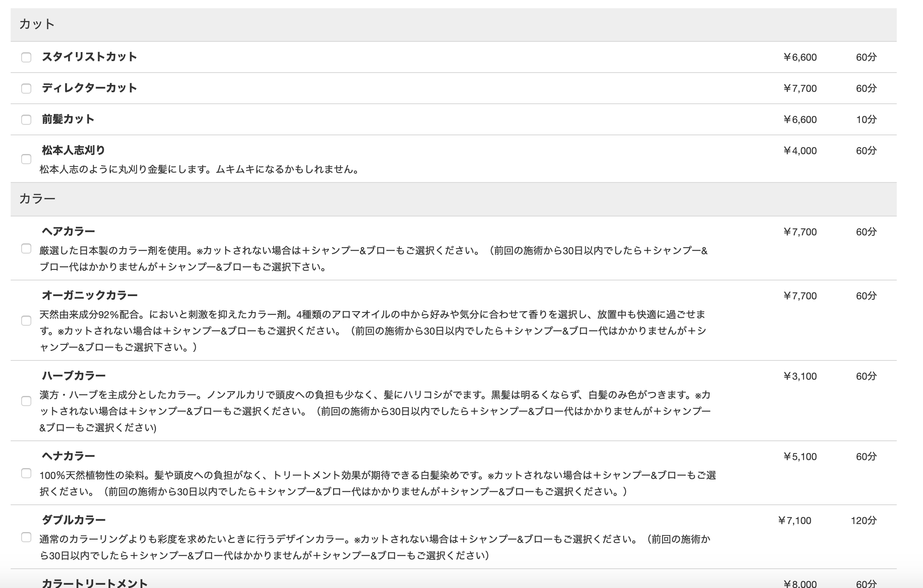Click the 松本人志刈り title
Screen dimensions: 923x588
[73, 150]
